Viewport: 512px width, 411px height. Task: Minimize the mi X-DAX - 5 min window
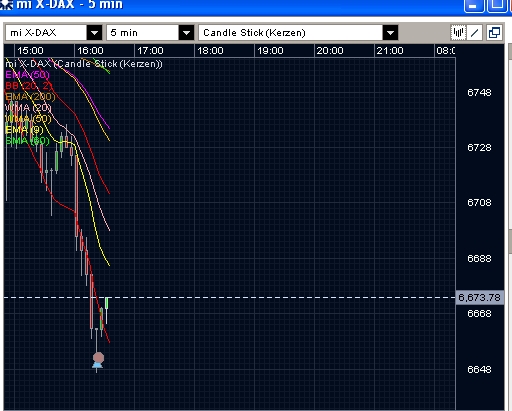pos(474,6)
